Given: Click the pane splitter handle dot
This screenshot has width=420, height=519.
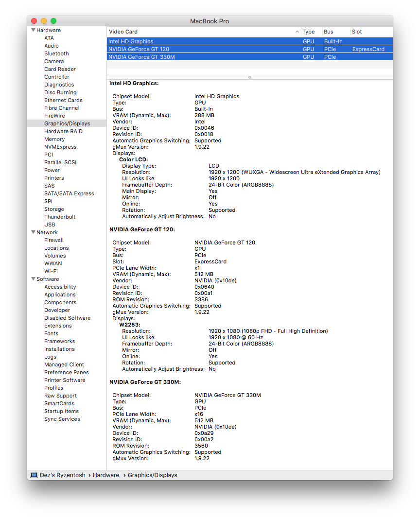Looking at the screenshot, I should [250, 77].
